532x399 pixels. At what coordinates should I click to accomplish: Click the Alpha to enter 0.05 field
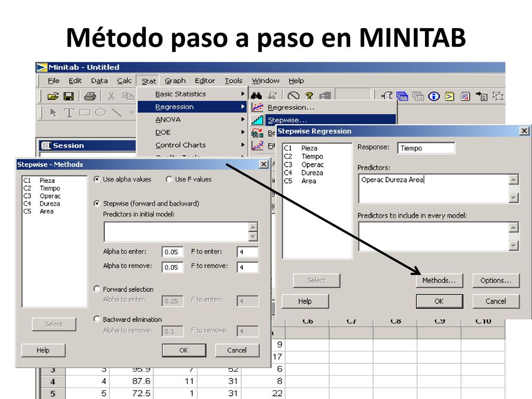[172, 252]
